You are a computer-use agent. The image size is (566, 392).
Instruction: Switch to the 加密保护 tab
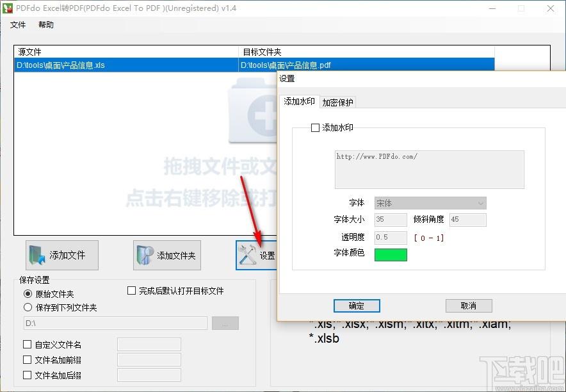pos(337,102)
